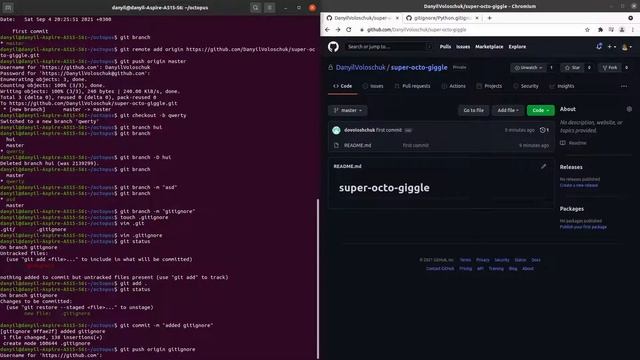Click the Chromium address bar URL

tap(416, 30)
